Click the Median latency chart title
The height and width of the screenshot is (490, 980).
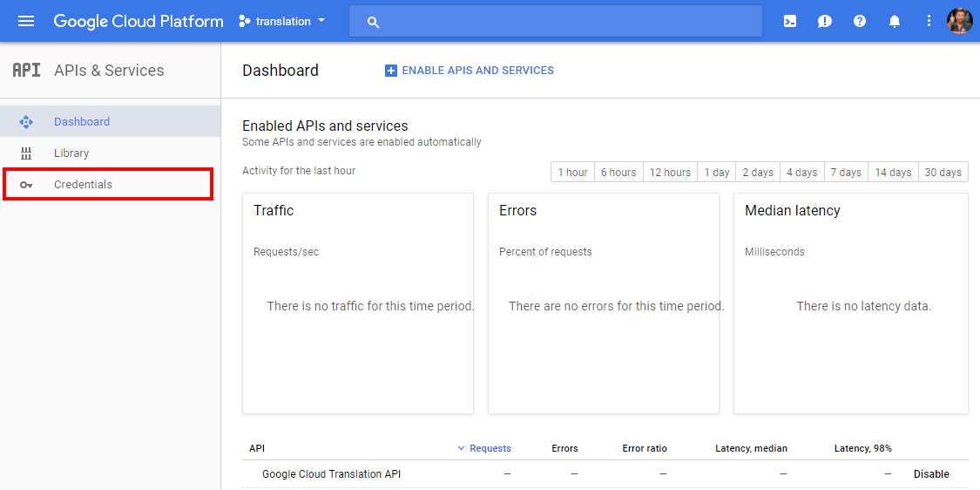793,211
